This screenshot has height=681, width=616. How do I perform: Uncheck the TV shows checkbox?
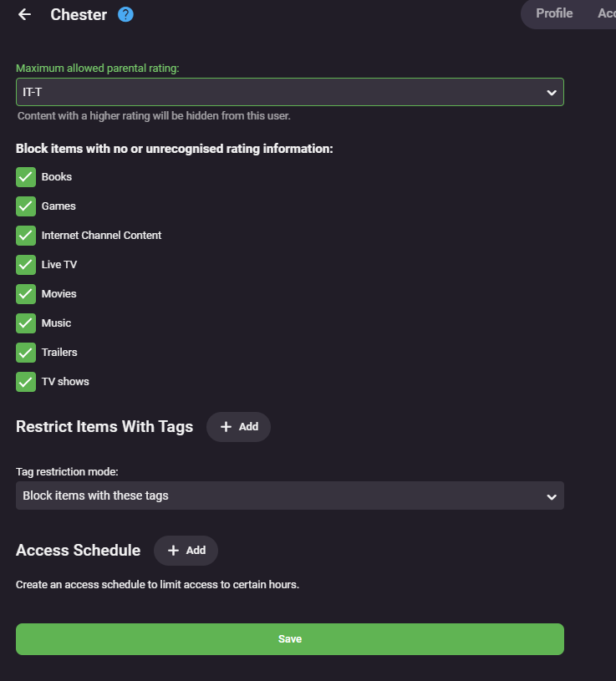click(x=26, y=382)
